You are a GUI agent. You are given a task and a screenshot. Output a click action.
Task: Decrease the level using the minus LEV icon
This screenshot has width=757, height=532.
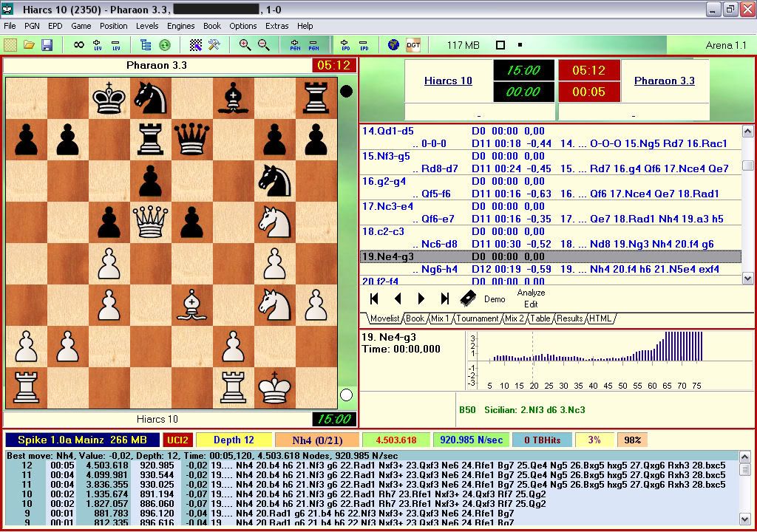(116, 45)
